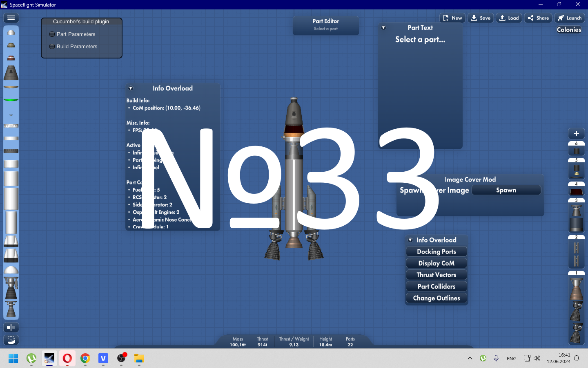The height and width of the screenshot is (368, 588).
Task: Open the part storage cylinder tool
Action: tap(11, 340)
